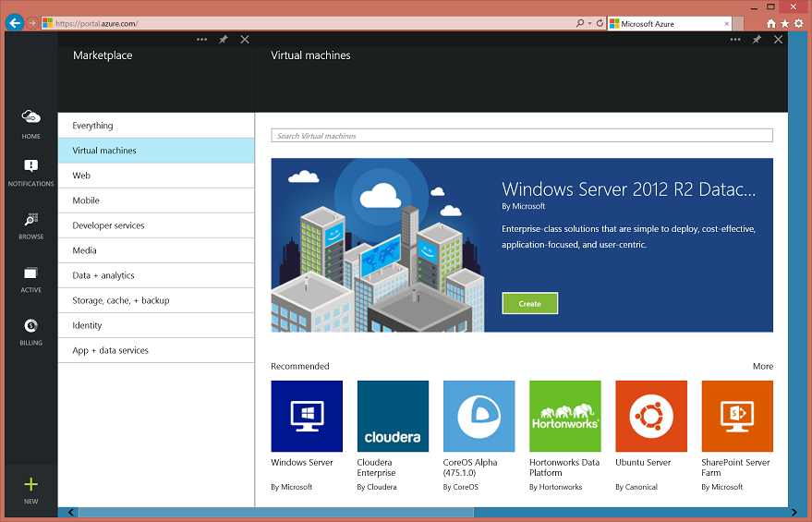This screenshot has width=812, height=522.
Task: Open the CoreOS Alpha tile
Action: pyautogui.click(x=479, y=417)
